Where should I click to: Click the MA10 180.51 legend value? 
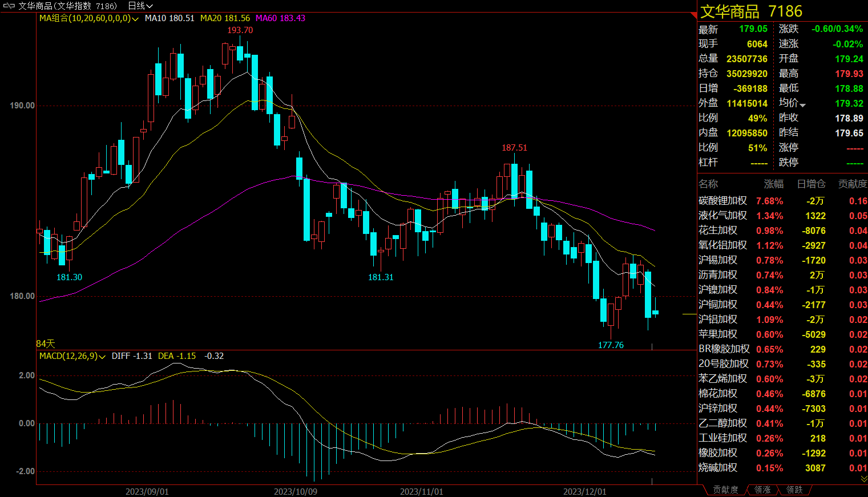(x=169, y=18)
